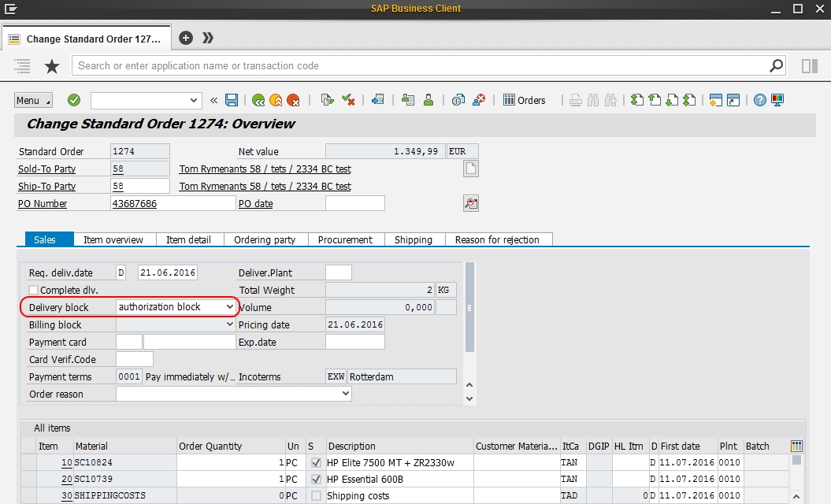The image size is (831, 504).
Task: Click the greyed-out Print icon
Action: [x=576, y=100]
